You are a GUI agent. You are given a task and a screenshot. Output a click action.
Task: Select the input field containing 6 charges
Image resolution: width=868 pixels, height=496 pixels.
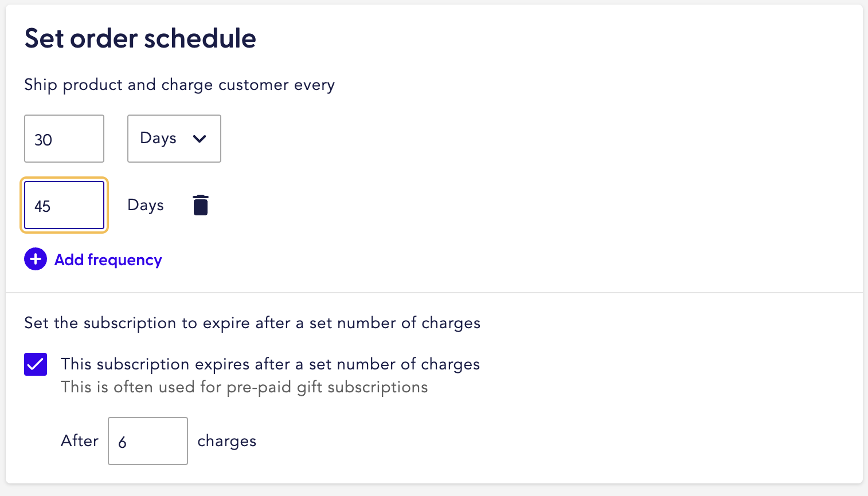pyautogui.click(x=147, y=440)
